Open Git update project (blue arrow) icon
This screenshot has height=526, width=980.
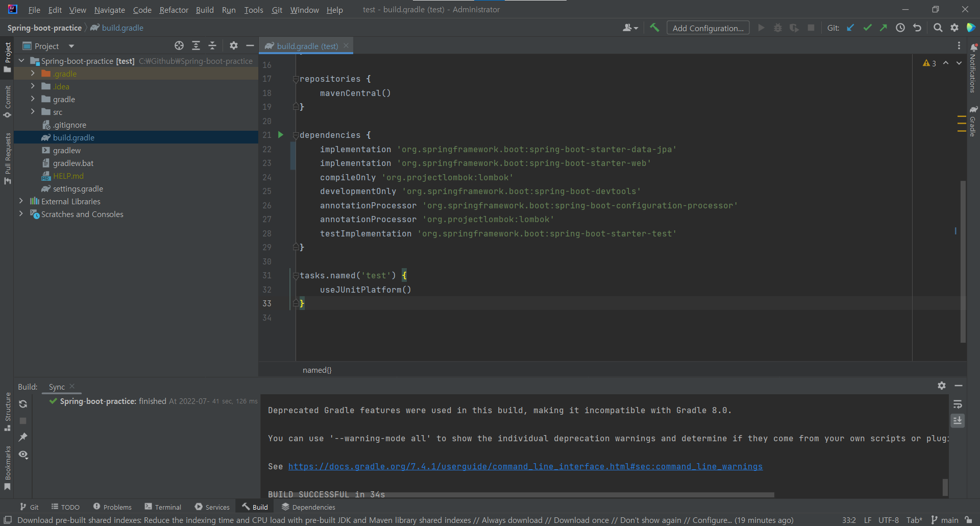tap(850, 28)
